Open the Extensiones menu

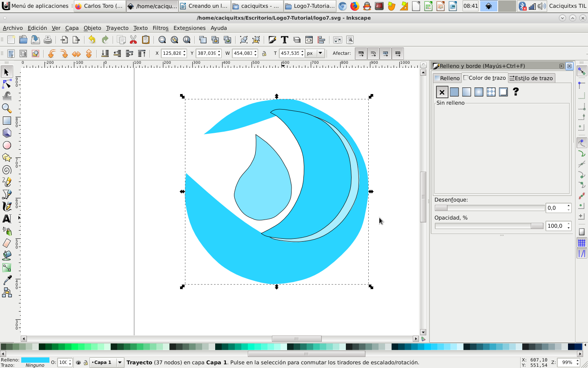[x=189, y=28]
